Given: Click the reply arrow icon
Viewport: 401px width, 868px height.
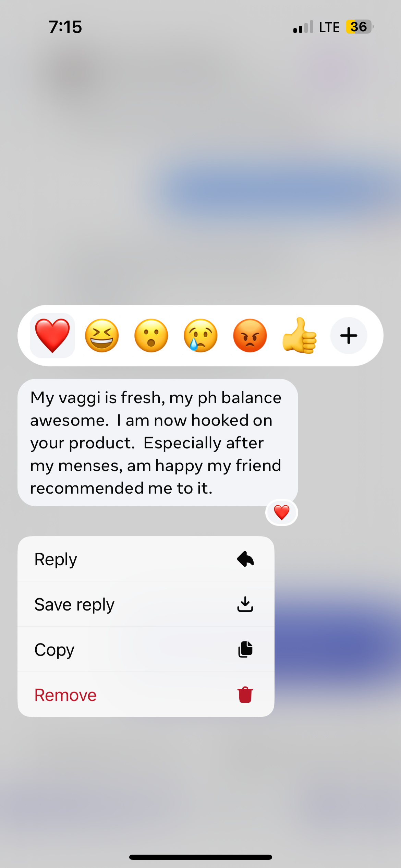Looking at the screenshot, I should [x=245, y=559].
